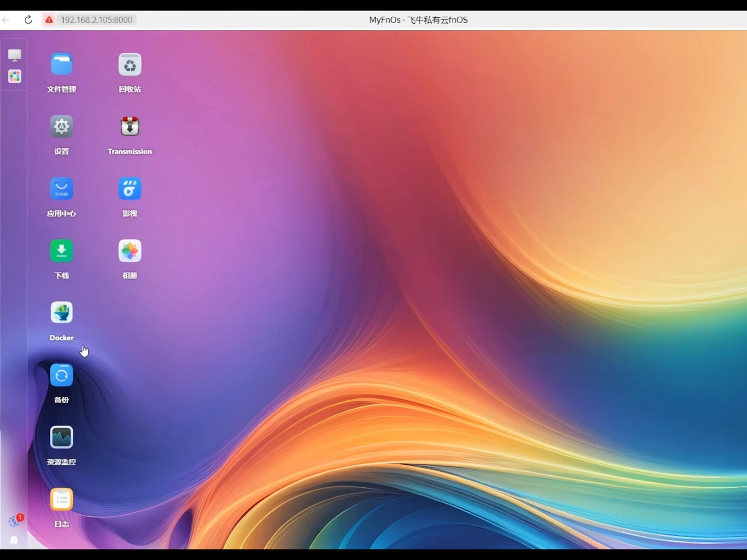Click the red security warning icon
Viewport: 747px width, 560px height.
tap(49, 20)
